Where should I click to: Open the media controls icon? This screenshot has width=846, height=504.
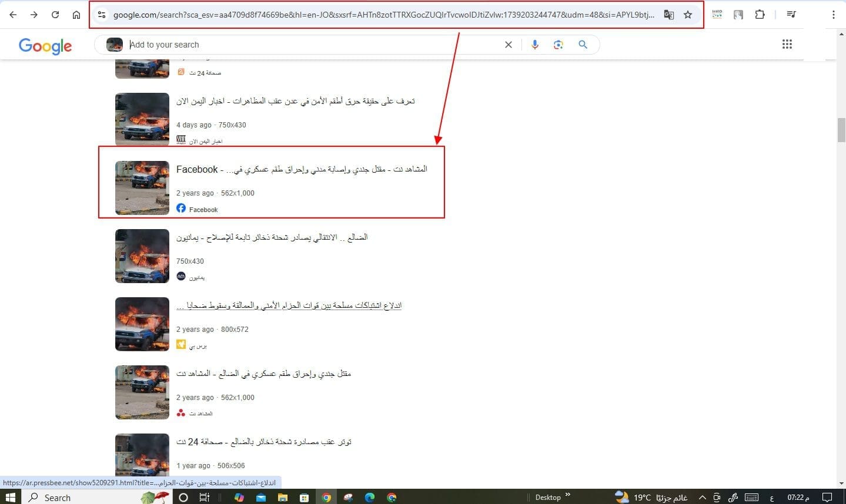tap(791, 15)
